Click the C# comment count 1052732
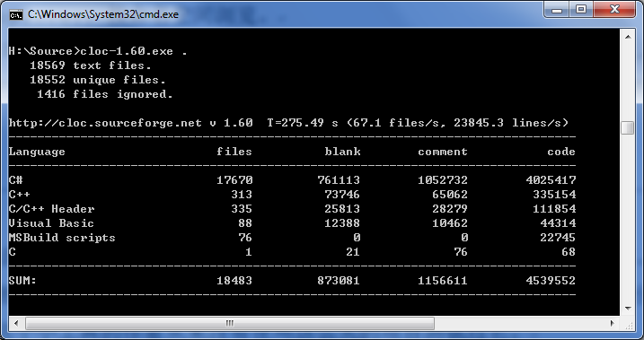Image resolution: width=644 pixels, height=340 pixels. pyautogui.click(x=443, y=180)
